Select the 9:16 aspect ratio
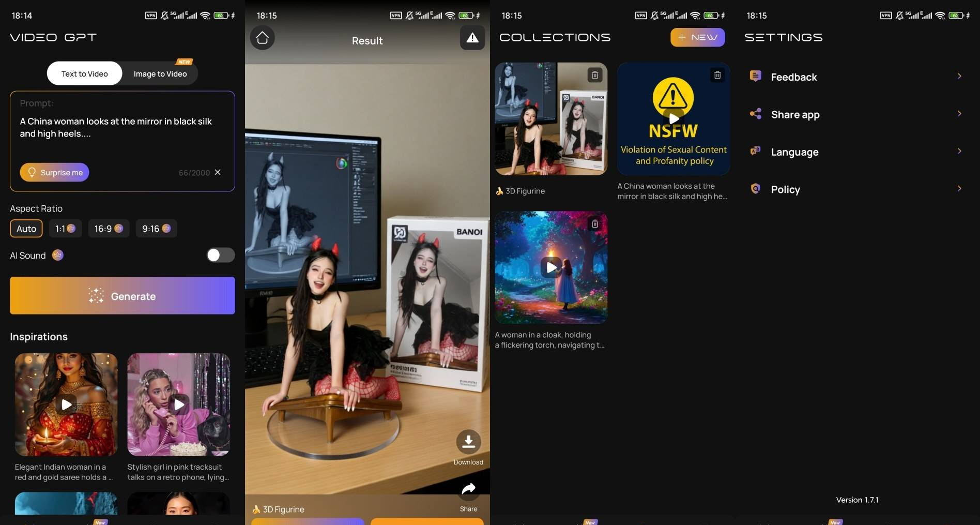 (156, 229)
